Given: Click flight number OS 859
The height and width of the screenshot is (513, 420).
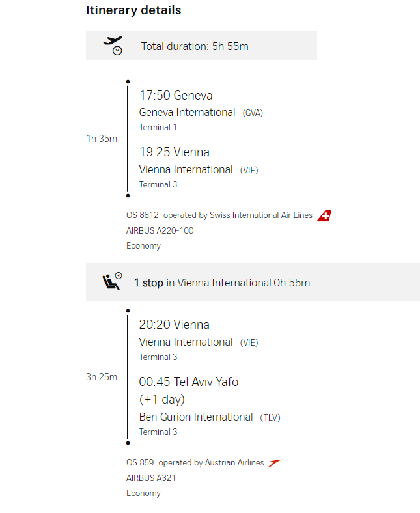Looking at the screenshot, I should pyautogui.click(x=140, y=463).
